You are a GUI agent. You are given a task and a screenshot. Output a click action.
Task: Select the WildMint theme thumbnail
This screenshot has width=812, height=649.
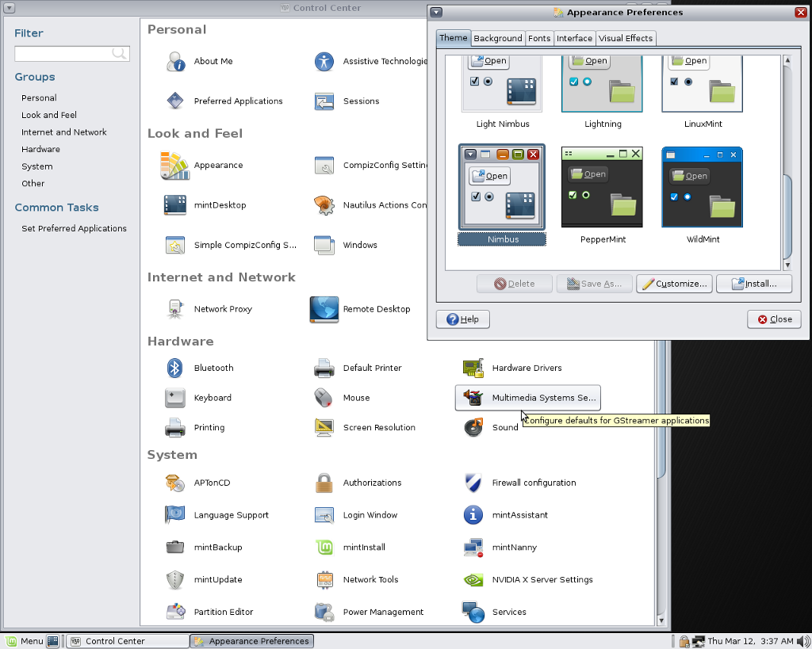click(703, 187)
